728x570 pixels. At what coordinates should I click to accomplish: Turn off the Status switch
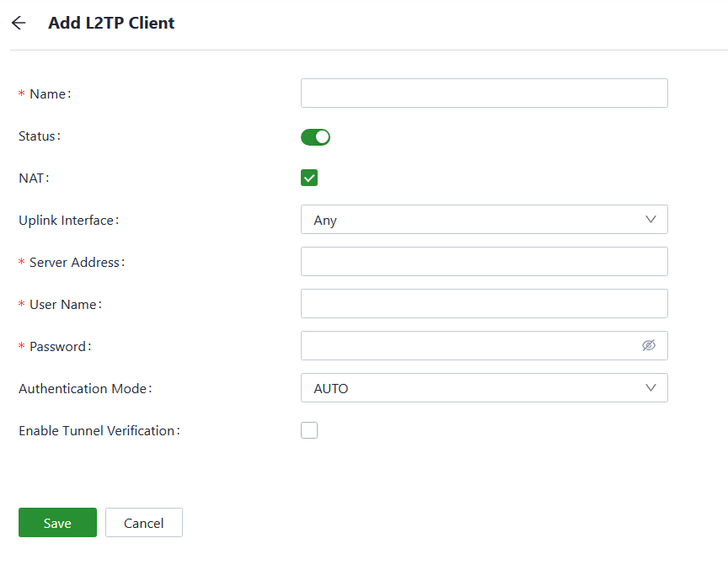315,136
